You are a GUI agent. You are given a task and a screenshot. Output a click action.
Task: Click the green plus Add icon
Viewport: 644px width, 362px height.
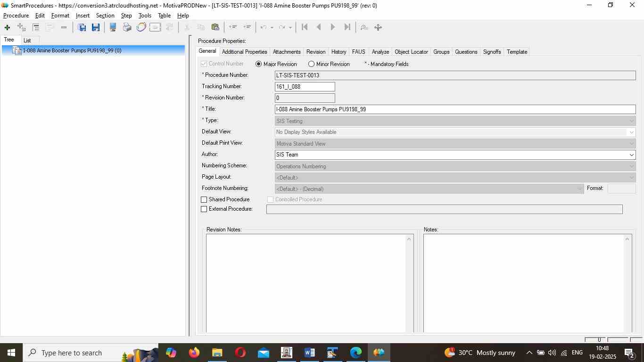click(7, 27)
